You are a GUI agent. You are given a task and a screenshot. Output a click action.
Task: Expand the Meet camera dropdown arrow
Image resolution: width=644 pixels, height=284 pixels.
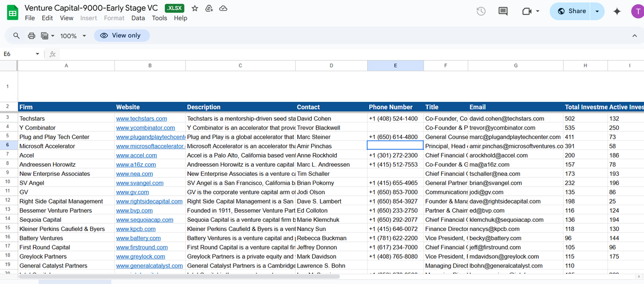click(x=537, y=11)
